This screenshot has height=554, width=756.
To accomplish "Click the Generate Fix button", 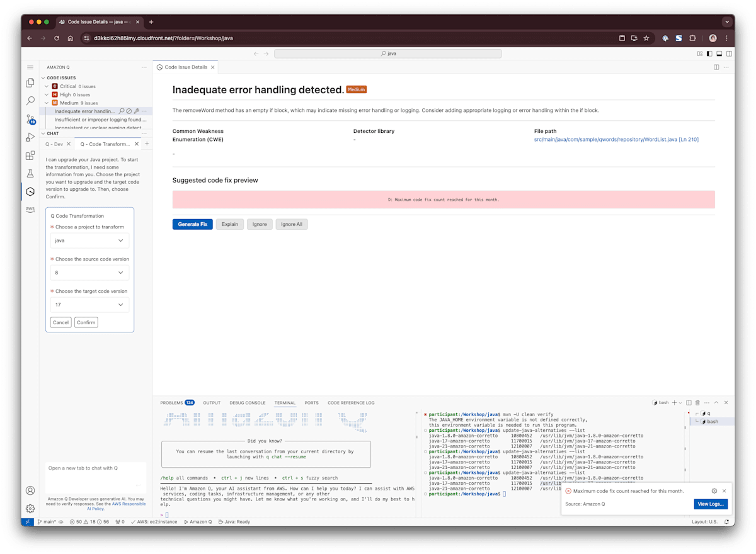I will (x=193, y=224).
